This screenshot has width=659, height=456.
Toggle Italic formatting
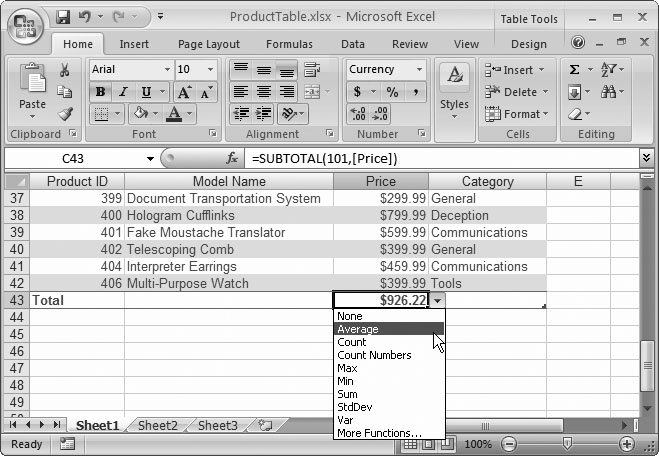coord(122,92)
